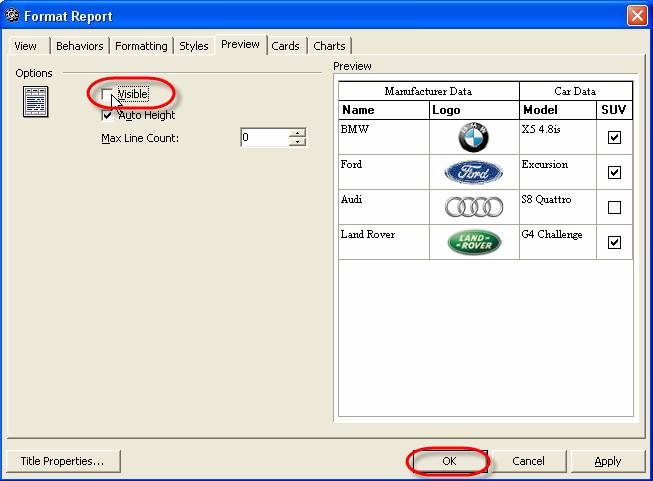Image resolution: width=653 pixels, height=481 pixels.
Task: Go to the Behaviors tab
Action: [79, 46]
